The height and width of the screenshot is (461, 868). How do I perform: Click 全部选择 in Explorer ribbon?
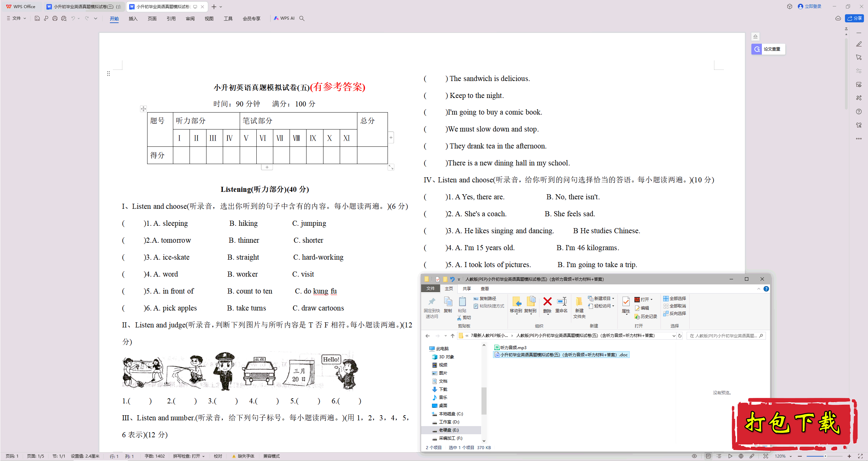(x=675, y=299)
